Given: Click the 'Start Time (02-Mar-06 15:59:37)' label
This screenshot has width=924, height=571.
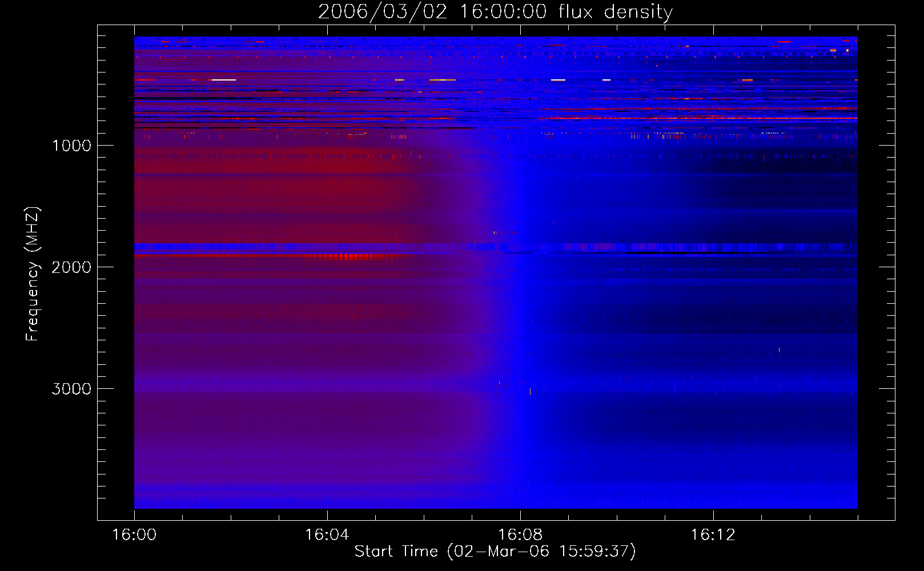Looking at the screenshot, I should tap(495, 552).
